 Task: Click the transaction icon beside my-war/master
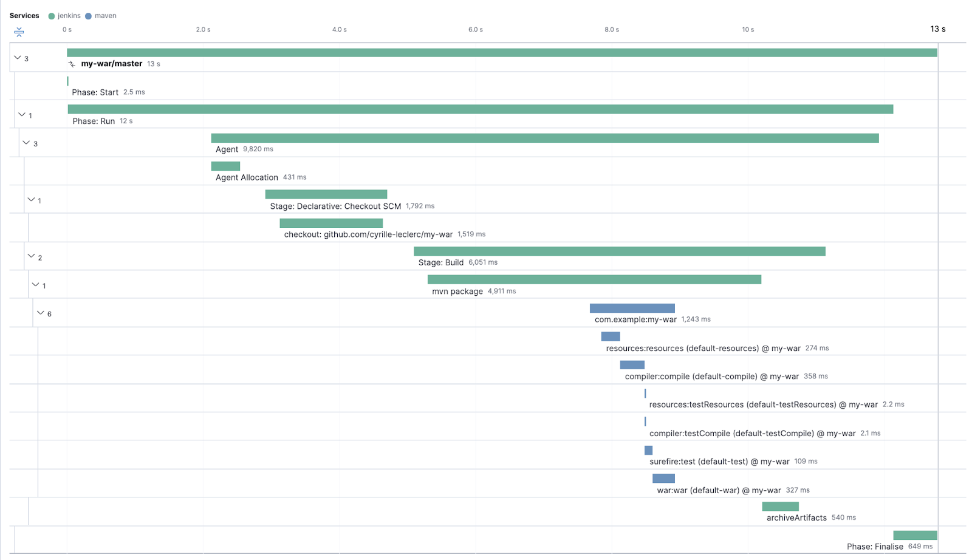(72, 64)
